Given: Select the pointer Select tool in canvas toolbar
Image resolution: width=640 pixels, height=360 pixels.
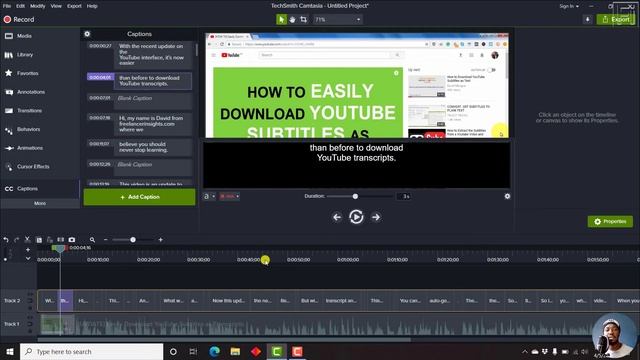Looking at the screenshot, I should click(x=281, y=19).
